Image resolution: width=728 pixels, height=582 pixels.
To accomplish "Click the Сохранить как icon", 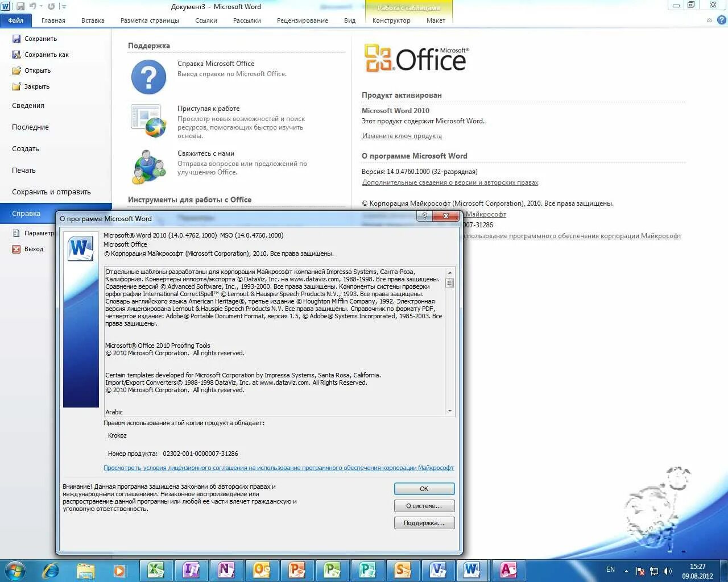I will coord(16,55).
